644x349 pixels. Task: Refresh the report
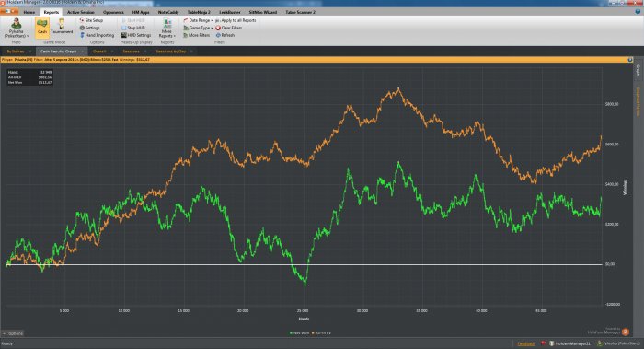pyautogui.click(x=225, y=35)
